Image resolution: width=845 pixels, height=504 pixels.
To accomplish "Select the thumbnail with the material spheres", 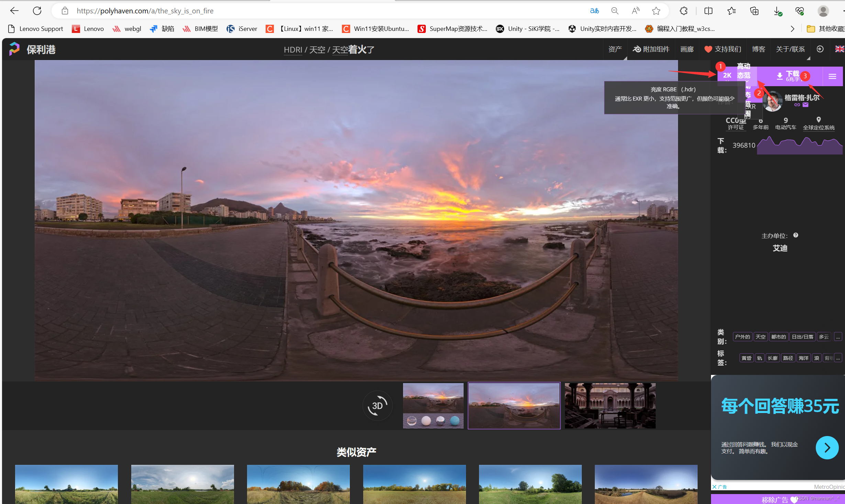I will pos(433,405).
